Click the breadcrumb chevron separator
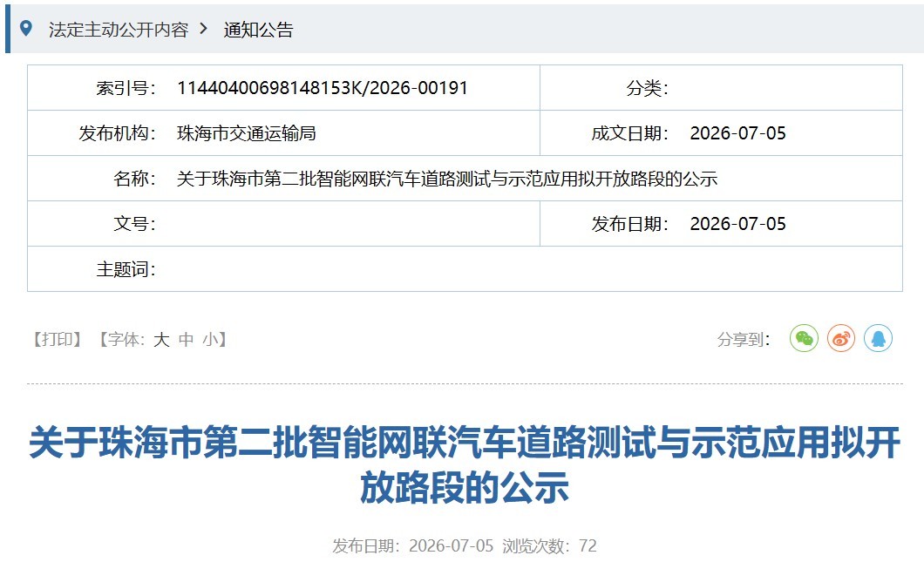Image resolution: width=924 pixels, height=562 pixels. click(204, 28)
